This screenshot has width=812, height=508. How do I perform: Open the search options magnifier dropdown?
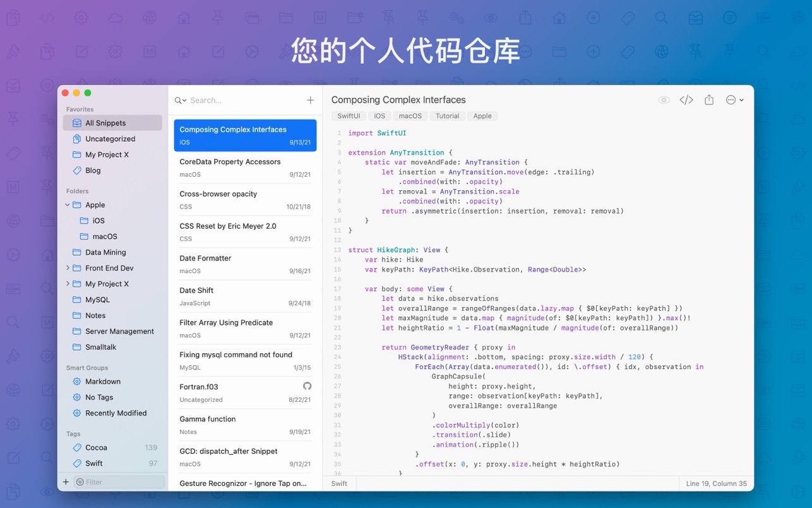(x=180, y=100)
